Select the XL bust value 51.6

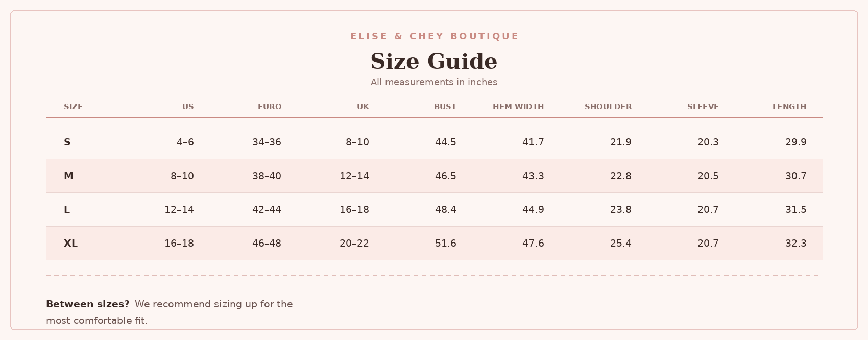[446, 244]
